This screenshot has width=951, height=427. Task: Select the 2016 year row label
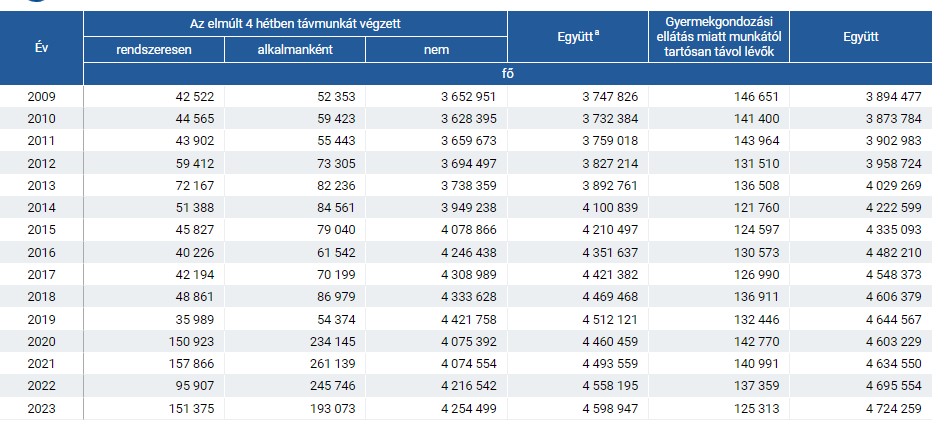click(41, 252)
